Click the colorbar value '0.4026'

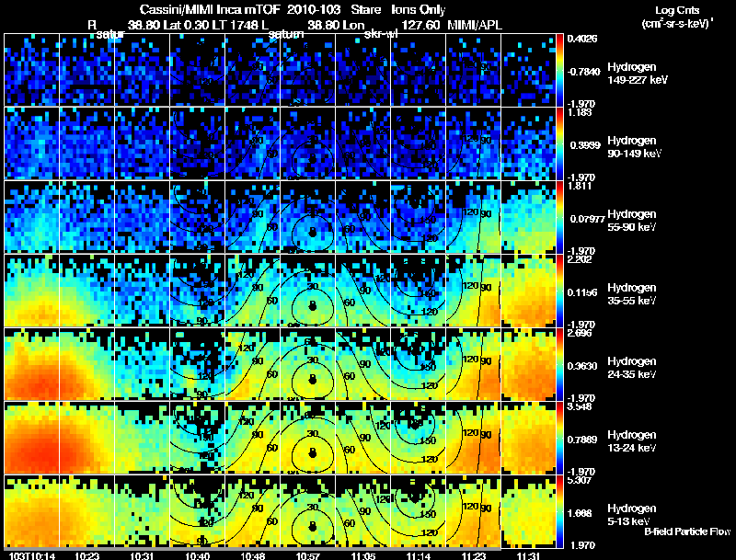582,39
